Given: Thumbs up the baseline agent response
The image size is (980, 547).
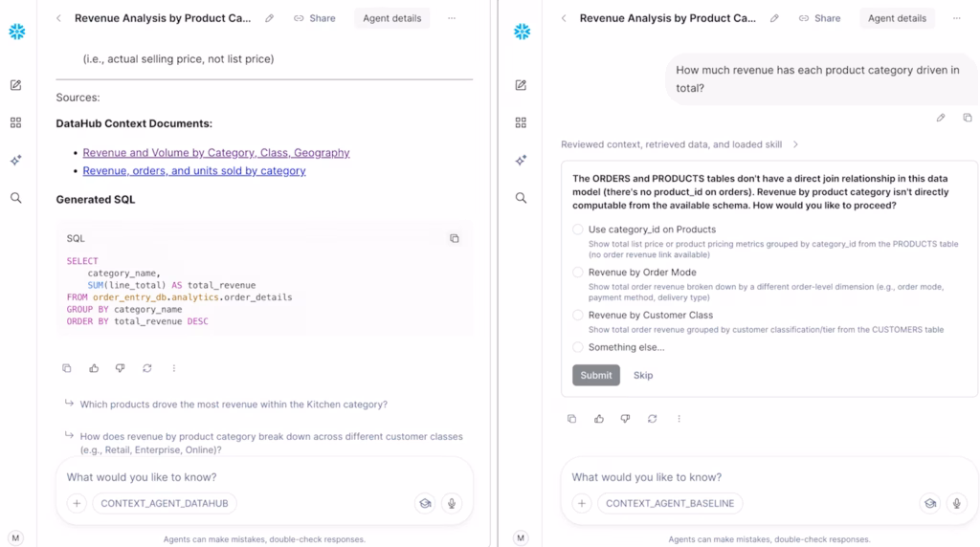Looking at the screenshot, I should point(599,419).
